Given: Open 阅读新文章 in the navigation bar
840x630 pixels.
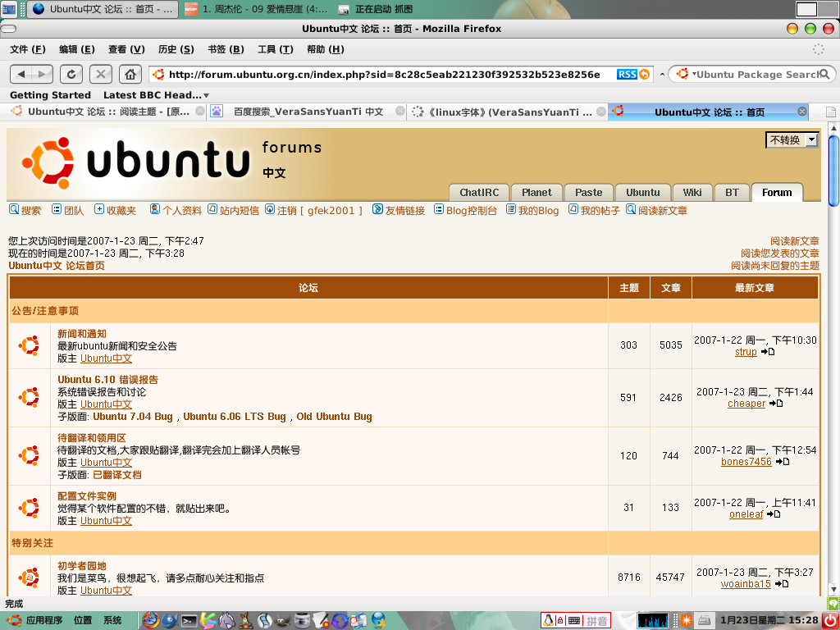Looking at the screenshot, I should [662, 211].
